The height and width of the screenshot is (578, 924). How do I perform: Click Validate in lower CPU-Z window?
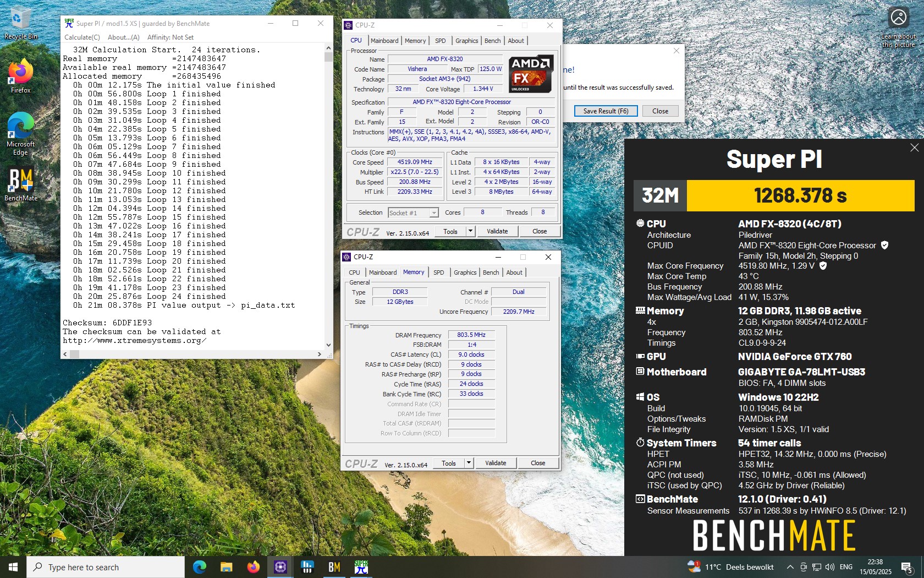point(496,463)
